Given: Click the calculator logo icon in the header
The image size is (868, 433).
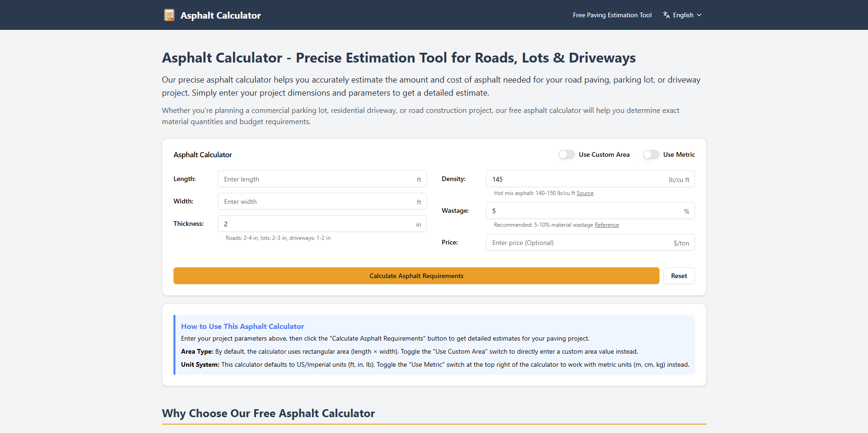Looking at the screenshot, I should (x=169, y=14).
